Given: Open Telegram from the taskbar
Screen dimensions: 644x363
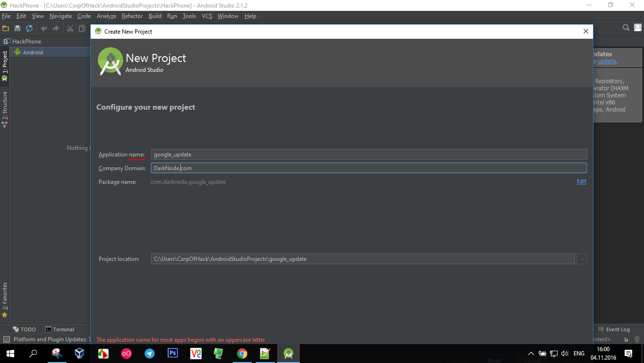Looking at the screenshot, I should point(149,353).
